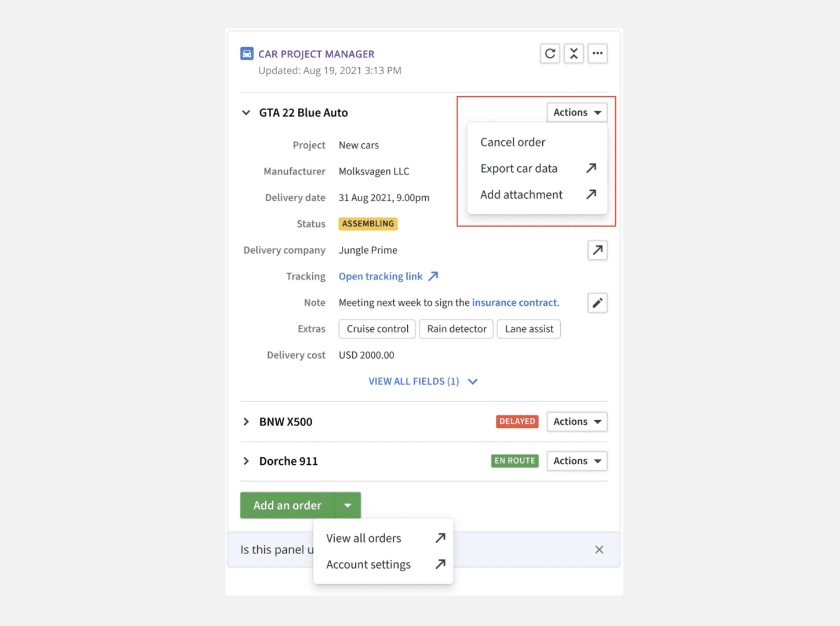Open the more options ellipsis button
The height and width of the screenshot is (626, 840).
(597, 53)
